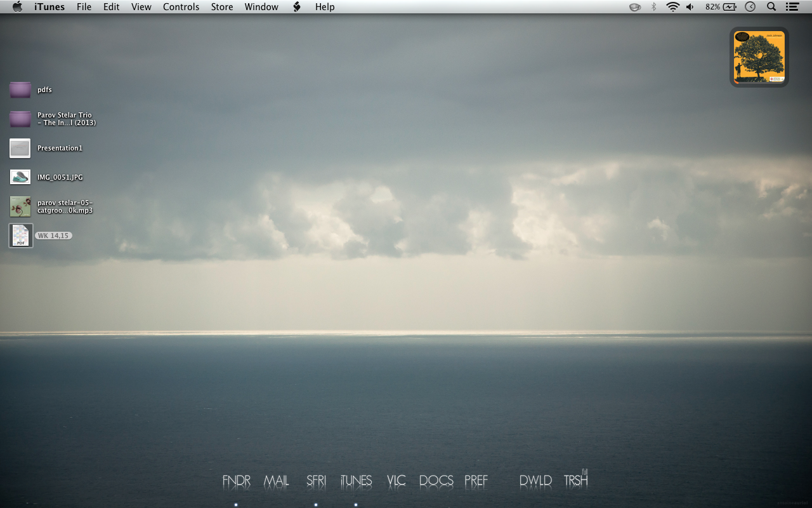Open Spotlight search magnifier

click(771, 7)
